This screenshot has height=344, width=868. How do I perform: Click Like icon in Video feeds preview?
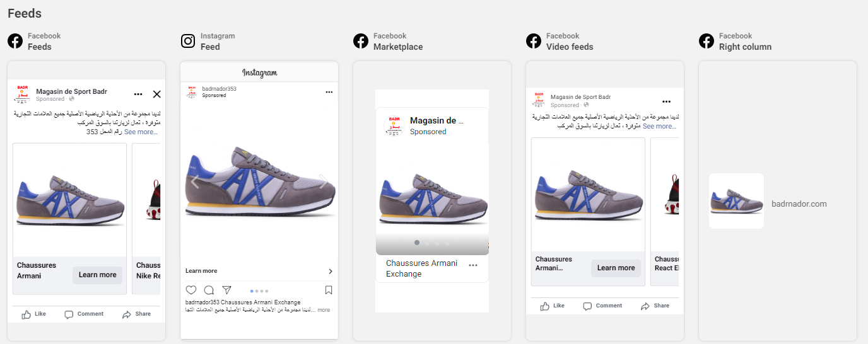(x=545, y=306)
